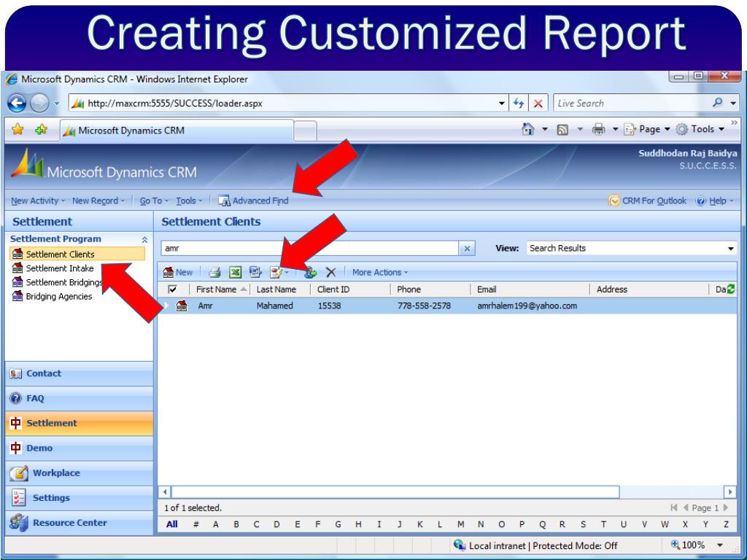The image size is (747, 560).
Task: Sort by the First Name column header
Action: 219,289
